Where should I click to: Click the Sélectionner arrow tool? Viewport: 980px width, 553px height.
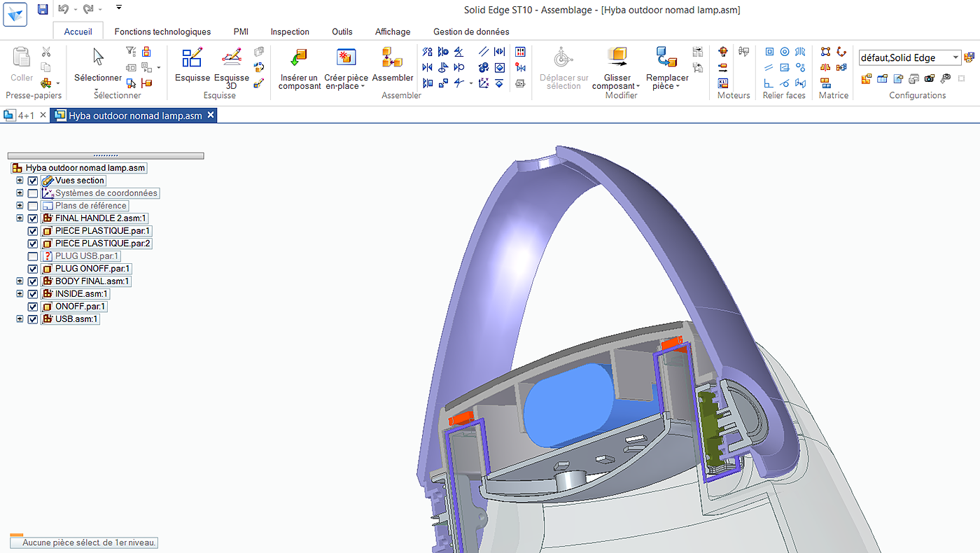98,59
